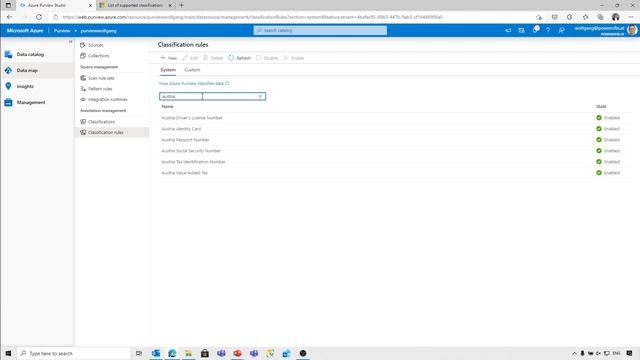640x360 pixels.
Task: Open Microsoft Store from the taskbar
Action: tap(205, 353)
